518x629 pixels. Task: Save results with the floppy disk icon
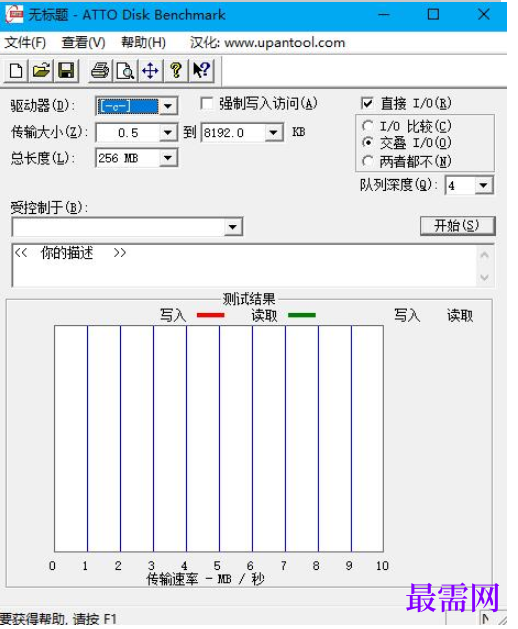tap(66, 71)
